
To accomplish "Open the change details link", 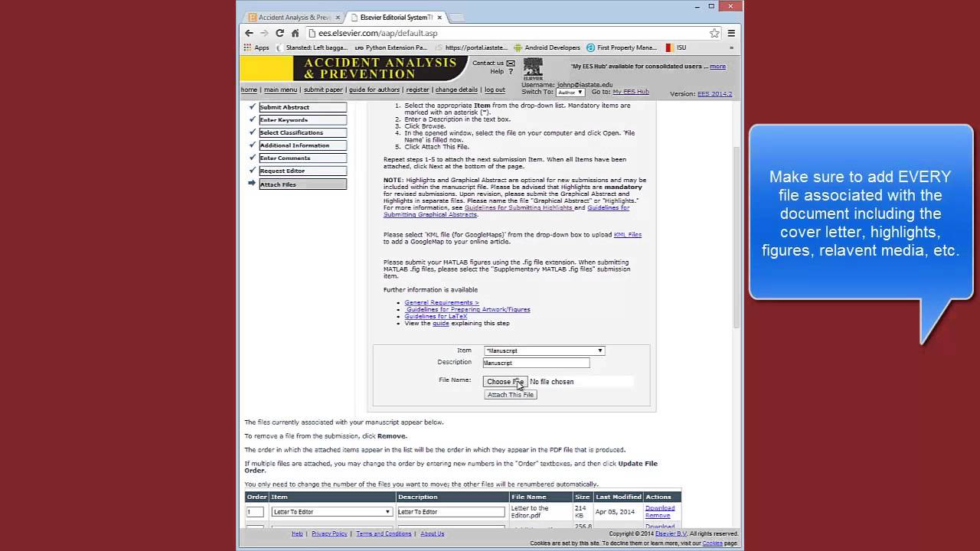I will [x=456, y=90].
